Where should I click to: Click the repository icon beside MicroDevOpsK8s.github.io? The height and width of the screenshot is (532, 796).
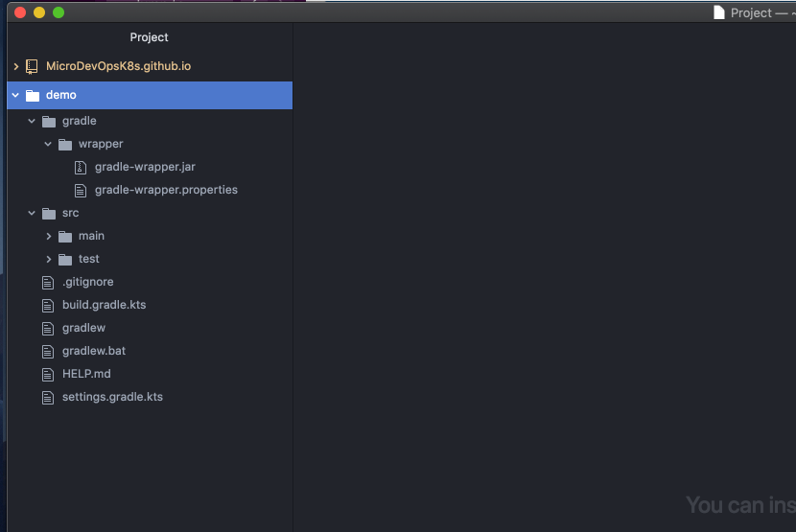click(32, 66)
